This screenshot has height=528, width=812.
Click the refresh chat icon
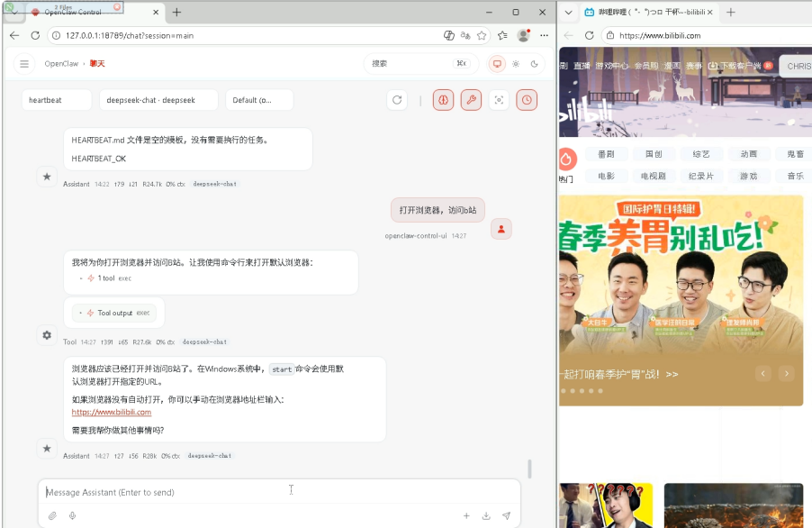tap(397, 100)
